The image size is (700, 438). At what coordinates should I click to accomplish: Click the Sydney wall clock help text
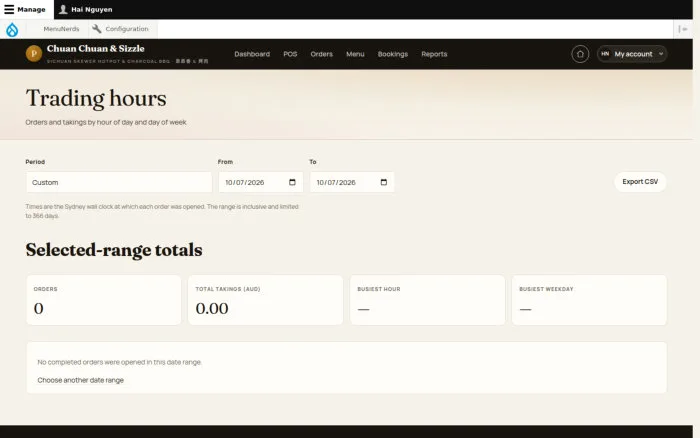click(162, 211)
